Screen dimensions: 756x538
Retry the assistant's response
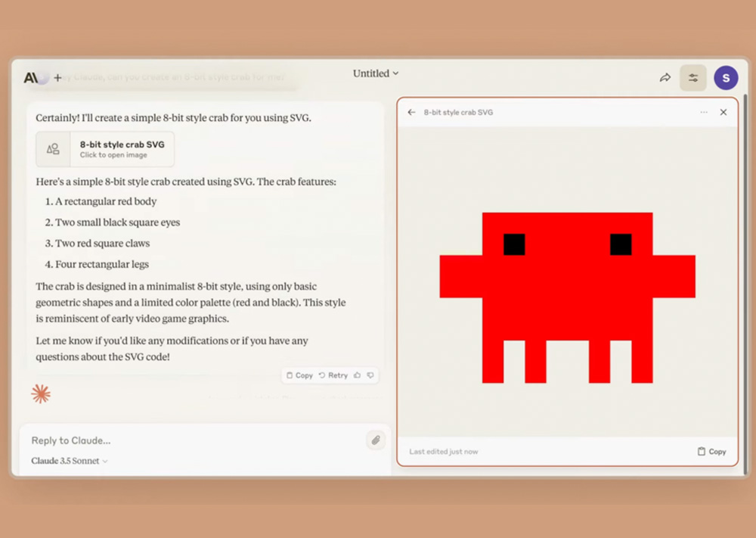[333, 375]
